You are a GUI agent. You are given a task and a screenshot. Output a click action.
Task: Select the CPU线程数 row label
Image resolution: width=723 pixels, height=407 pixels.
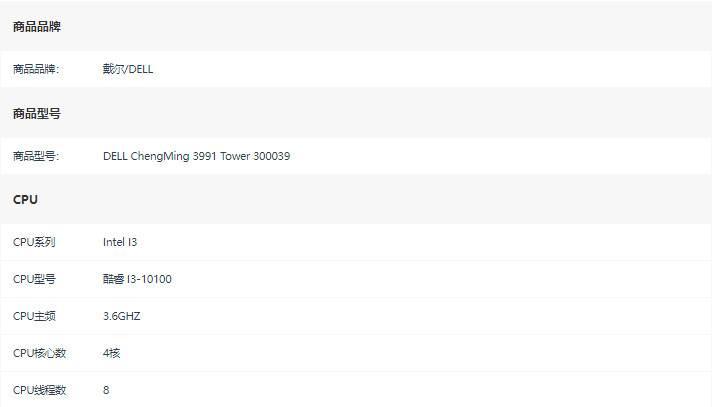[x=40, y=390]
